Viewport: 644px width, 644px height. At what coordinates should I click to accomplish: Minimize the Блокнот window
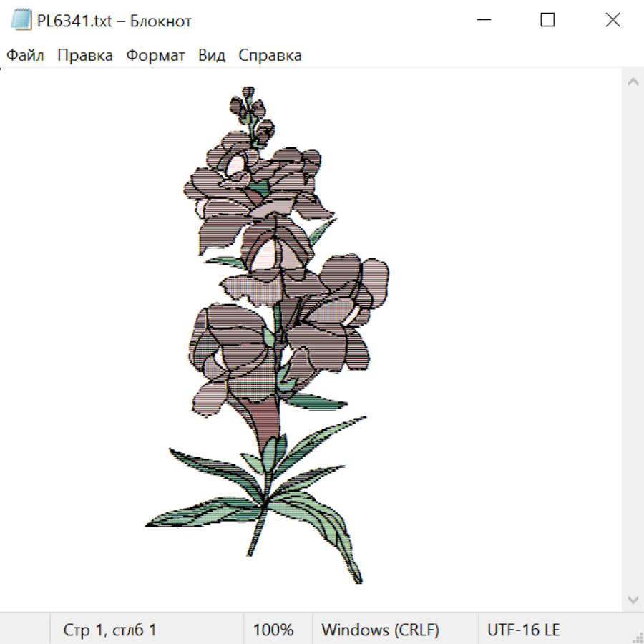click(x=484, y=20)
